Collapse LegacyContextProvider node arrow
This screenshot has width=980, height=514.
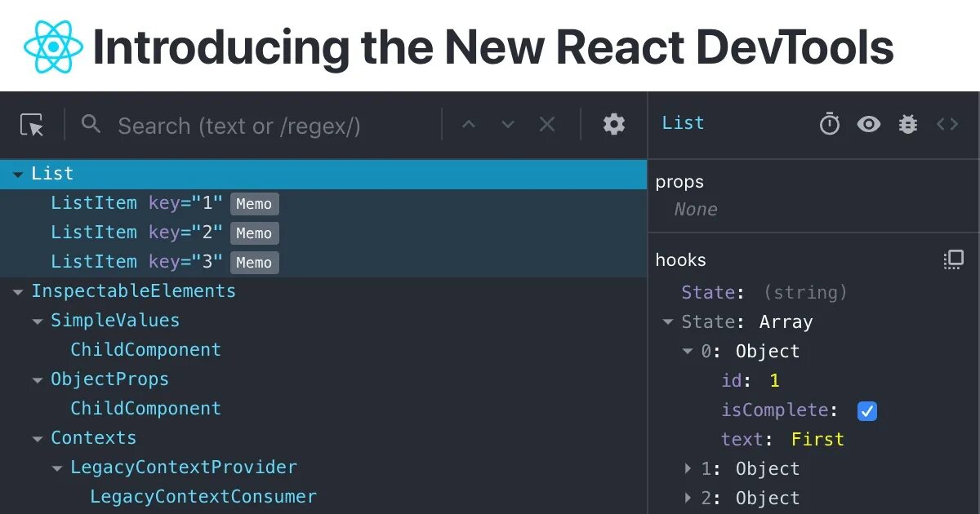coord(57,468)
